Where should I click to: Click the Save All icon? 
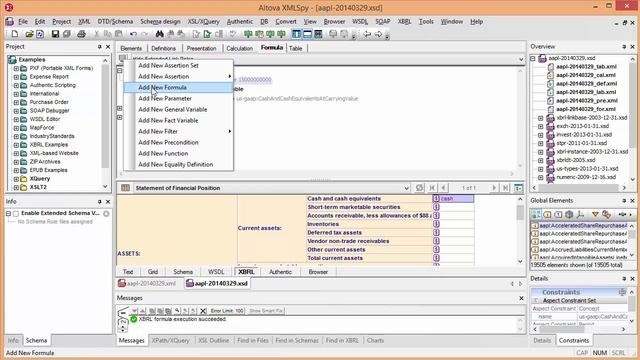(67, 34)
